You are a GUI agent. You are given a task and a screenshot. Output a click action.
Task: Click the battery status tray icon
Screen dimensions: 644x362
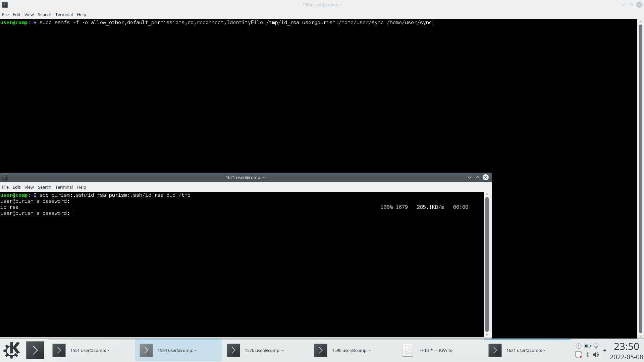[x=587, y=346]
